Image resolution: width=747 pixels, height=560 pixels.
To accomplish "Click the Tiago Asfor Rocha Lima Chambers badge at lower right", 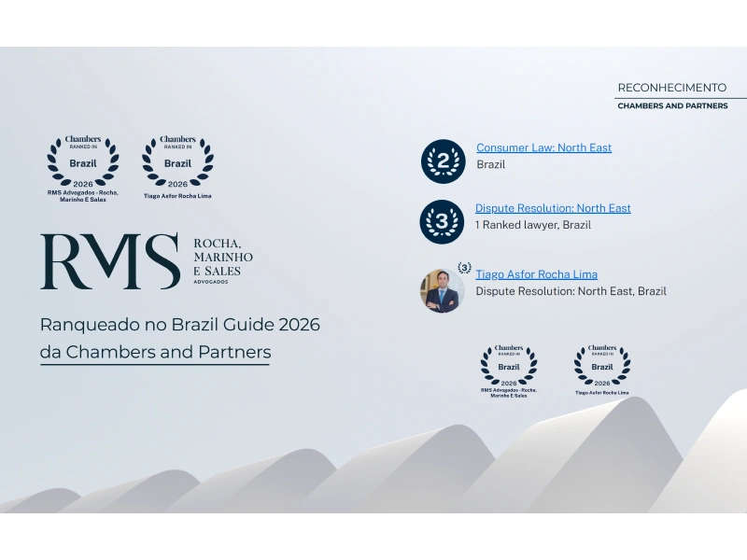I will [602, 370].
